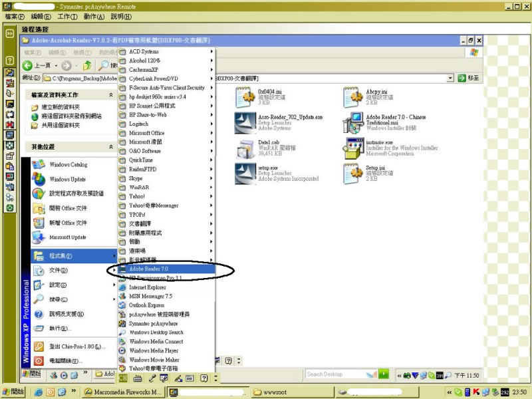Expand Microsoft Office submenu

pyautogui.click(x=166, y=133)
